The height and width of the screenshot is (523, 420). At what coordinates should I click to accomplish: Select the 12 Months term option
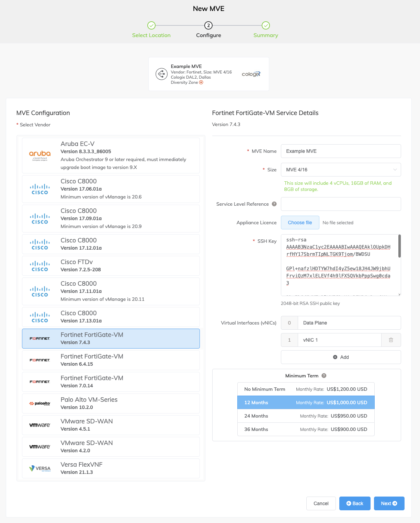pyautogui.click(x=306, y=402)
